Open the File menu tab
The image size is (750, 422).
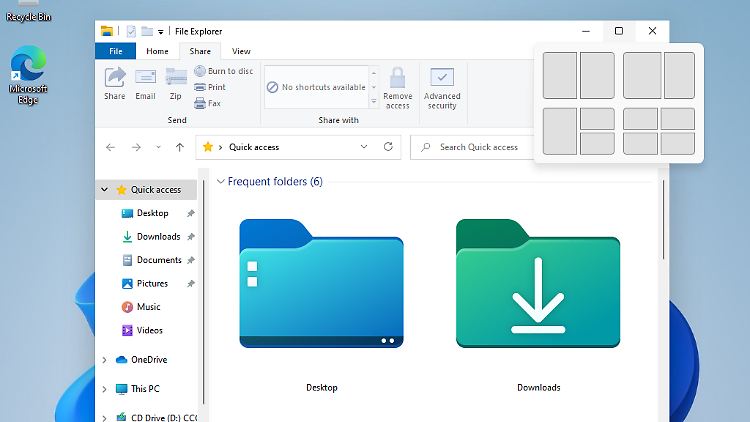115,51
